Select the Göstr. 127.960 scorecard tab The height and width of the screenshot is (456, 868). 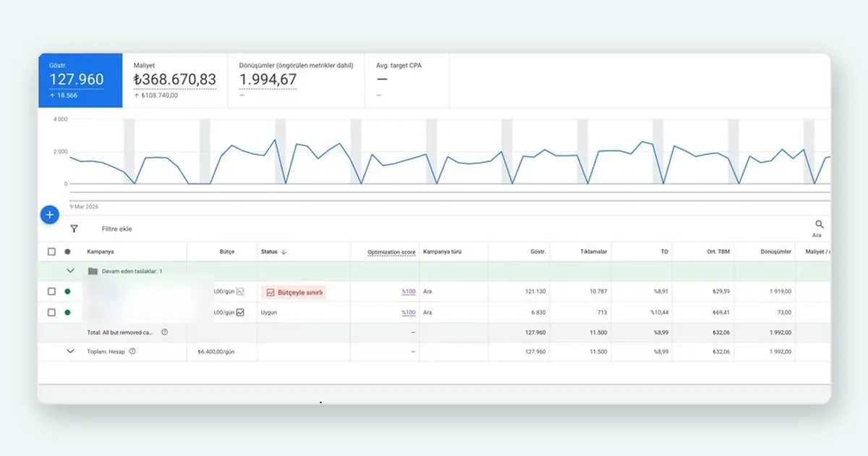[x=80, y=80]
